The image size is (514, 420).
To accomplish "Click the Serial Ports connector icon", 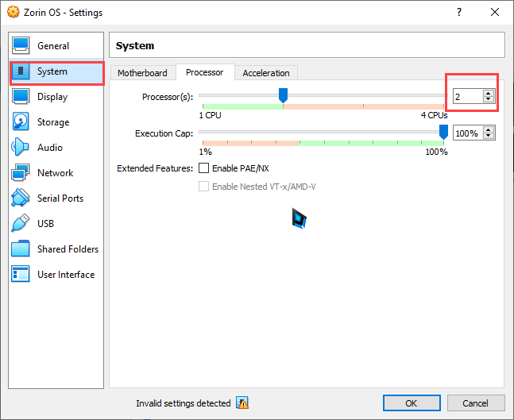I will pyautogui.click(x=21, y=198).
